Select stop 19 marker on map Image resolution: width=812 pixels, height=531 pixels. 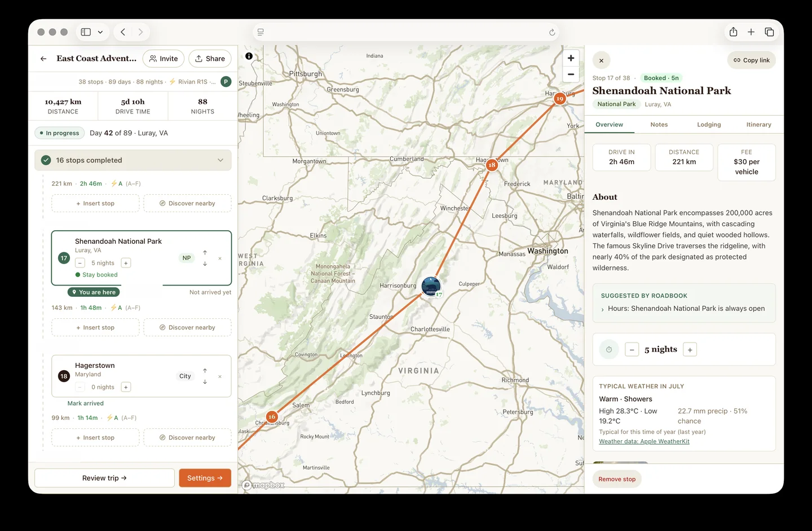[559, 99]
